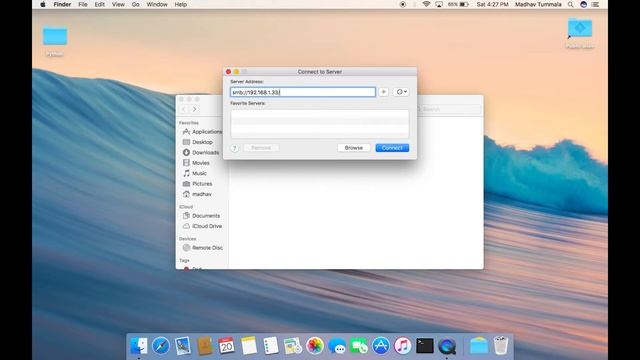Image resolution: width=640 pixels, height=360 pixels.
Task: Click the Browse button
Action: 354,148
